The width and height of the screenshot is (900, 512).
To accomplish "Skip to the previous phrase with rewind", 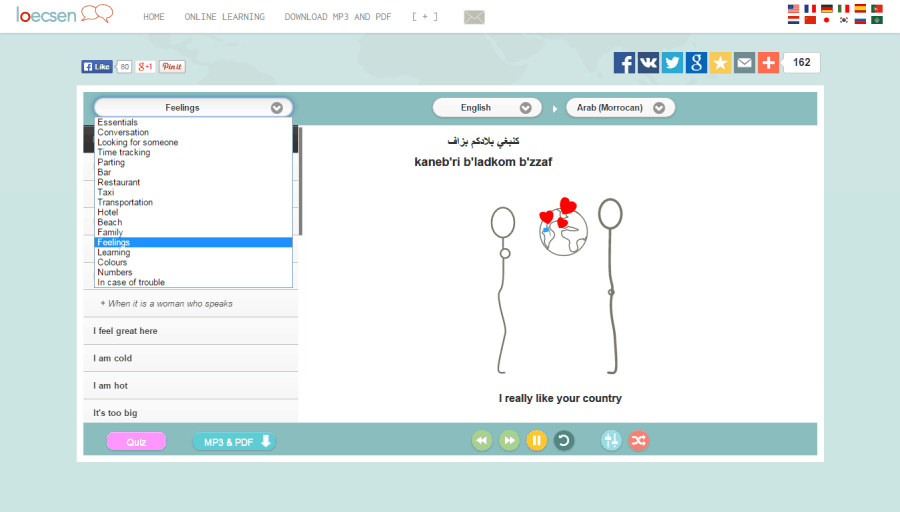I will pos(482,441).
